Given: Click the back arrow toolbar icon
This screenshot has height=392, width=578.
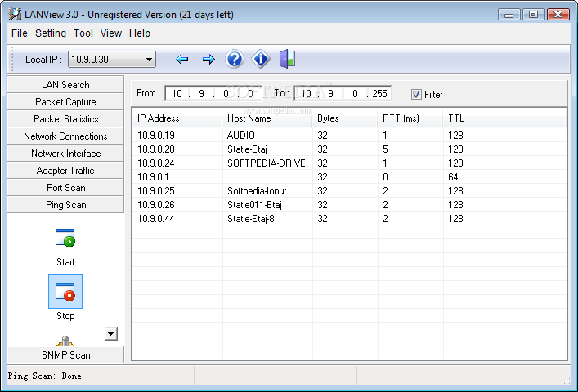Looking at the screenshot, I should pyautogui.click(x=182, y=60).
